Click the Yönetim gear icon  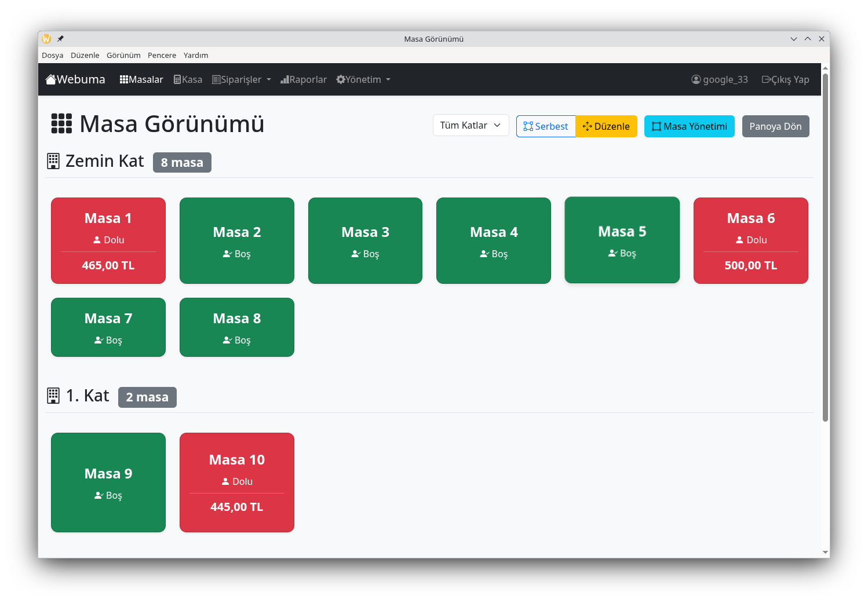tap(341, 79)
